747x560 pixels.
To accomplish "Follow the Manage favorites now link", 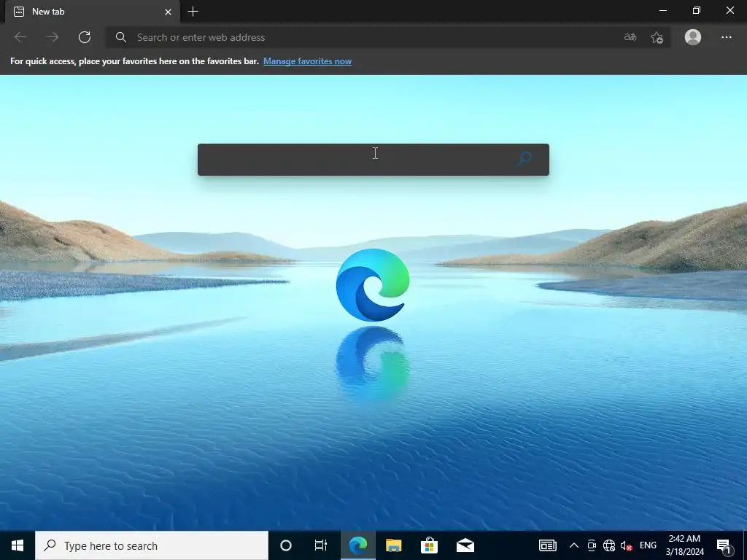I will coord(307,61).
